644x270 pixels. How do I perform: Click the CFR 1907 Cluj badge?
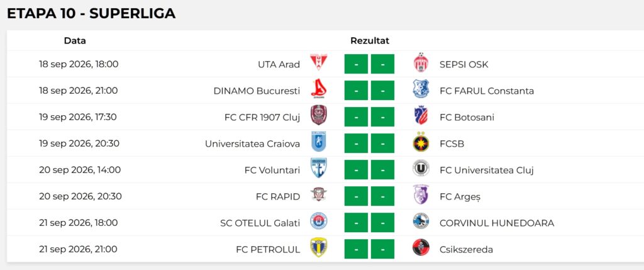click(319, 115)
